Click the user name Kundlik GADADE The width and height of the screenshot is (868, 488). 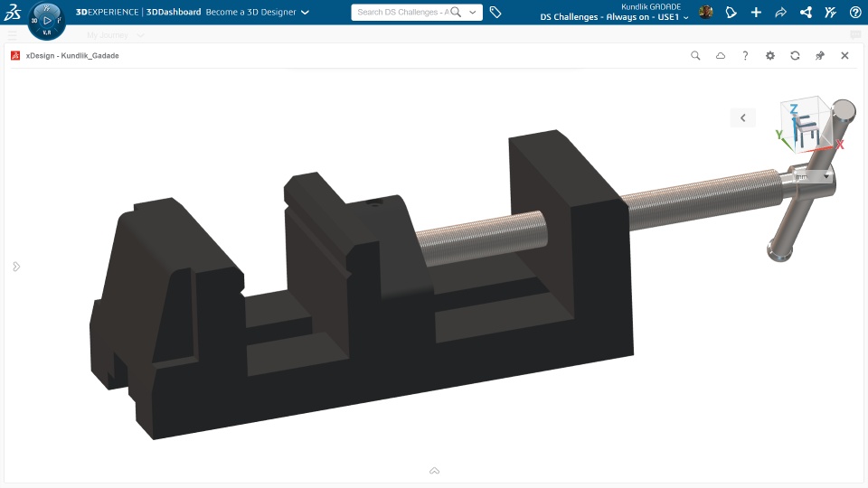[651, 6]
